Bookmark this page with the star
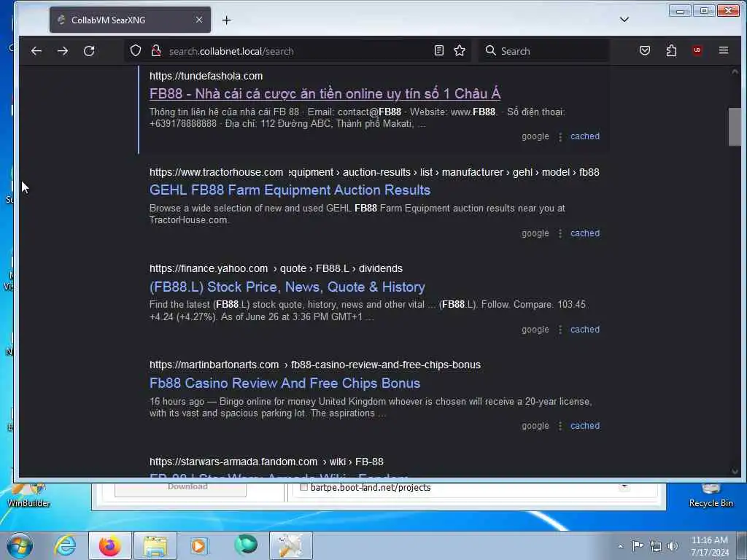The image size is (747, 560). coord(460,50)
